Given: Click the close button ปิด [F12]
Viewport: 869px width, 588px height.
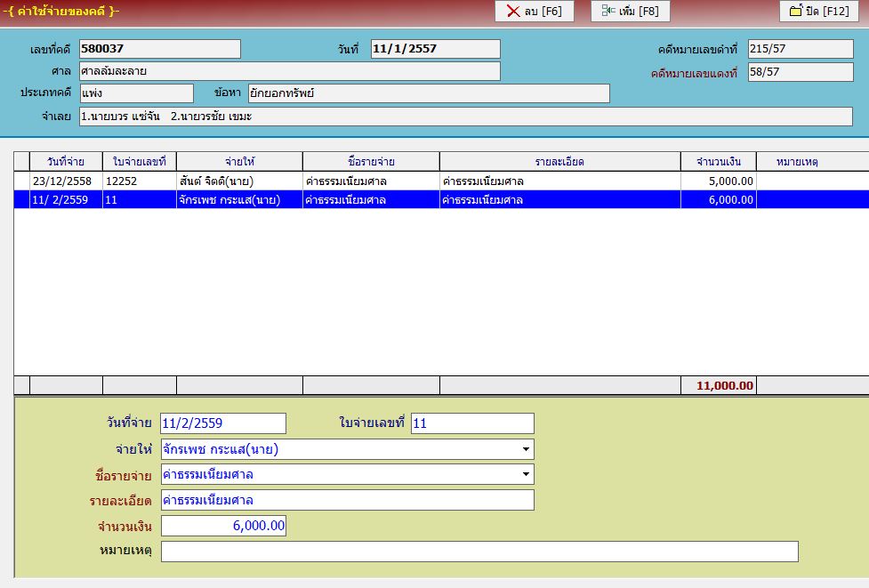Looking at the screenshot, I should point(819,11).
